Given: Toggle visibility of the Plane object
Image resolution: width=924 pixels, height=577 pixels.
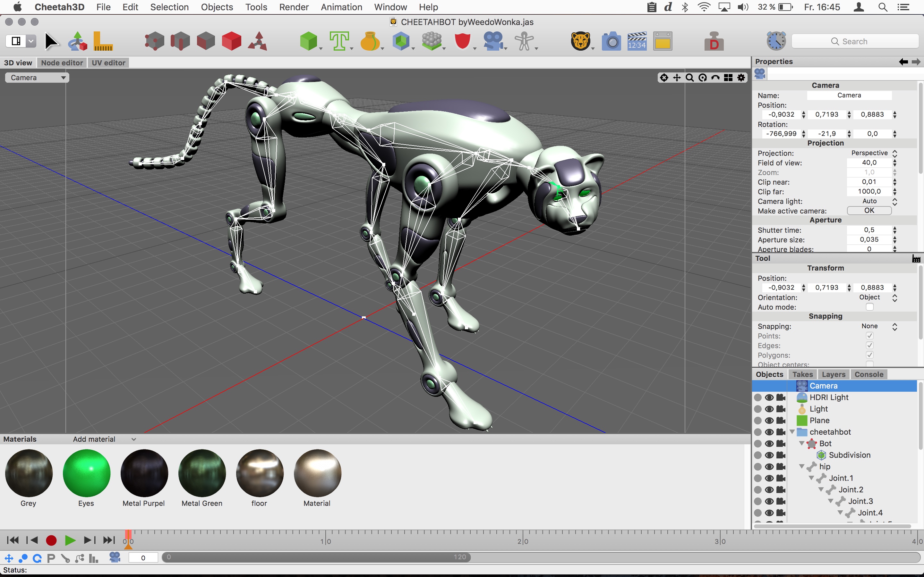Looking at the screenshot, I should pyautogui.click(x=770, y=420).
